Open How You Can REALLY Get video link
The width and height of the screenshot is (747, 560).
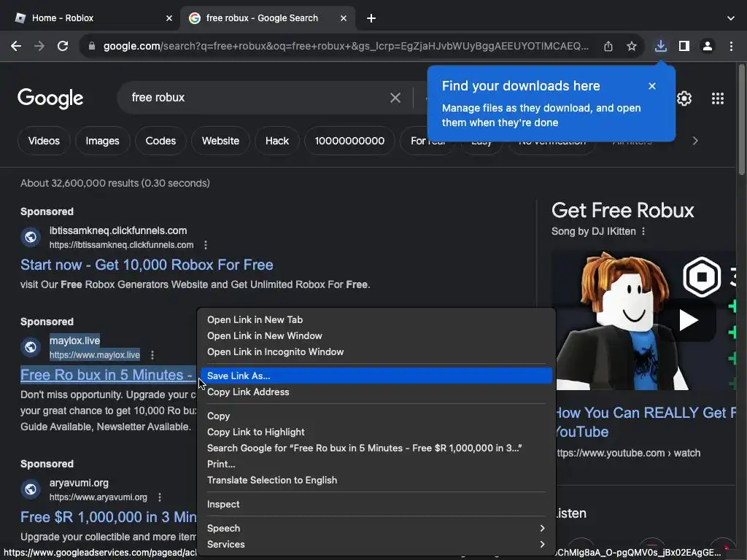[x=646, y=422]
